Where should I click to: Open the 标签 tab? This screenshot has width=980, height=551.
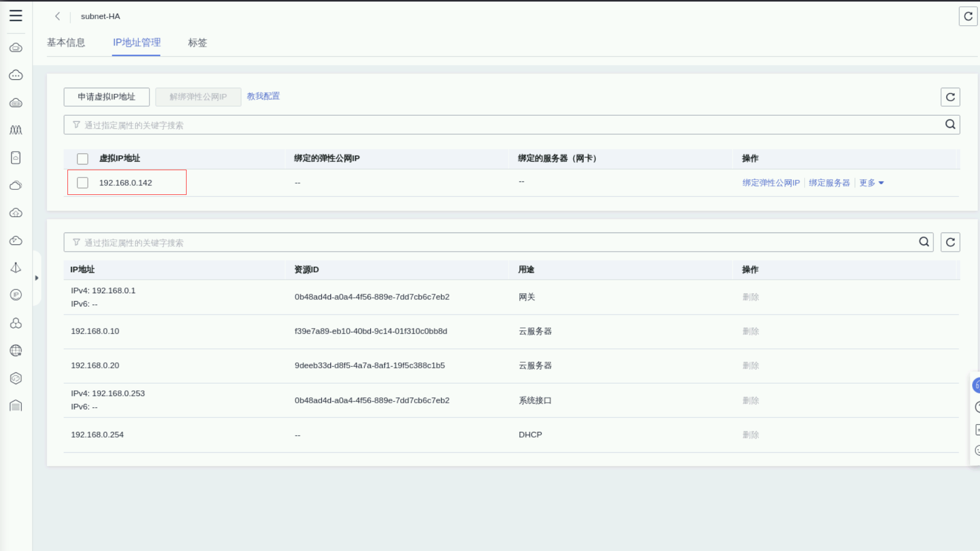coord(197,43)
